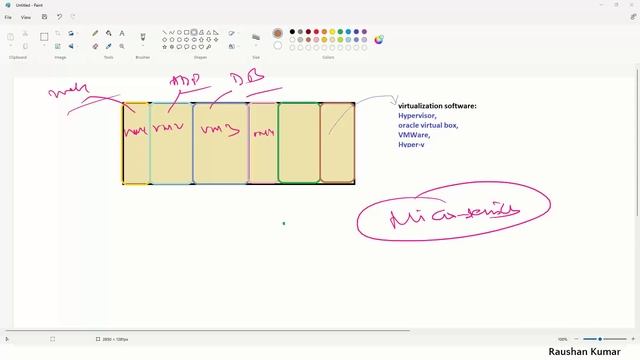Expand the Selection tool dropdown arrow
The width and height of the screenshot is (640, 360).
tap(44, 45)
